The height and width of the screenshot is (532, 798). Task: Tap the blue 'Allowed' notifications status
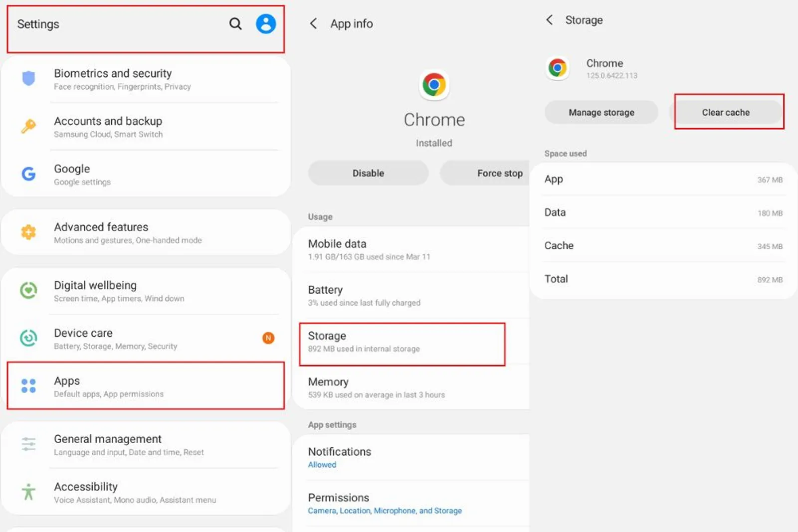tap(322, 465)
